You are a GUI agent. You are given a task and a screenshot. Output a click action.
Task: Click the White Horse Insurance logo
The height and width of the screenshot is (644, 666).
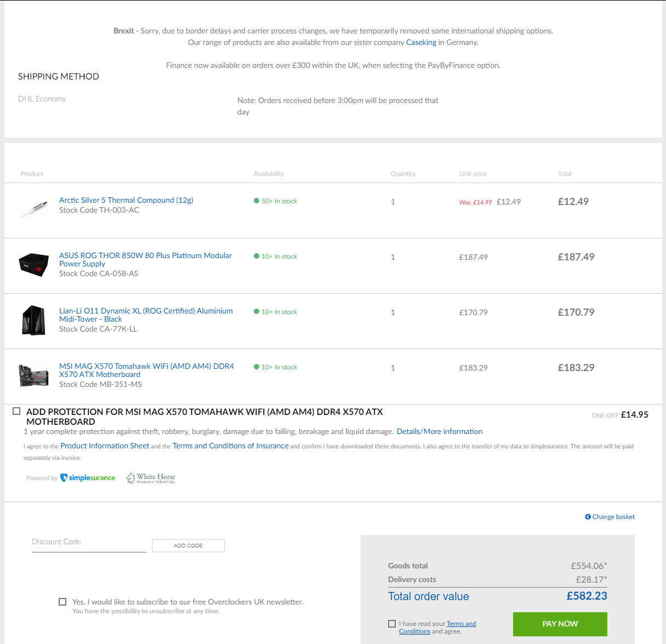tap(151, 478)
